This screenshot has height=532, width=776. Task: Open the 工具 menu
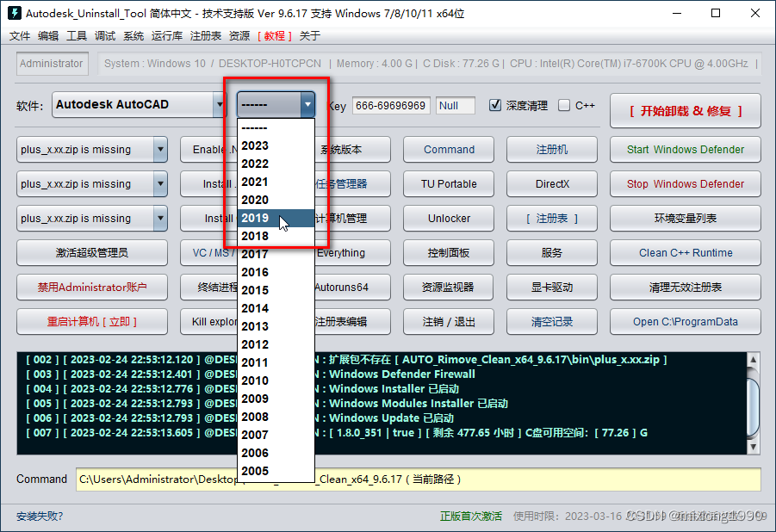click(x=76, y=35)
